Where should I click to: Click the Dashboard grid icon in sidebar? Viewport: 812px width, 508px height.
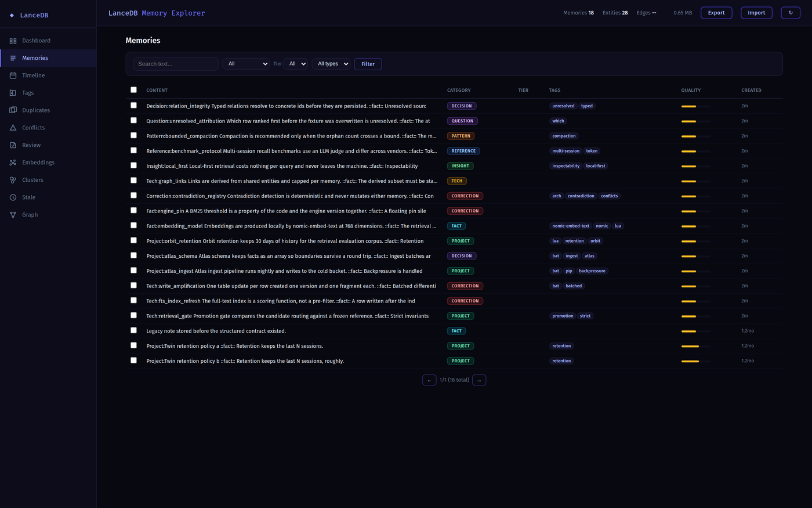(x=13, y=41)
